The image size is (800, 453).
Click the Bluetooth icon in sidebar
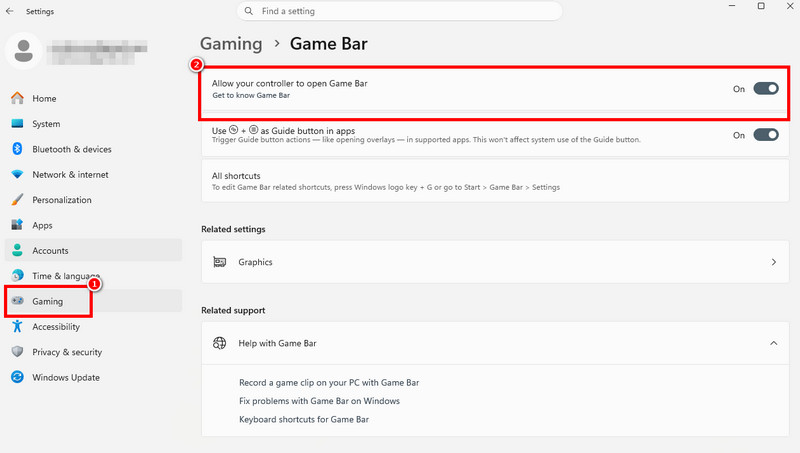(17, 148)
